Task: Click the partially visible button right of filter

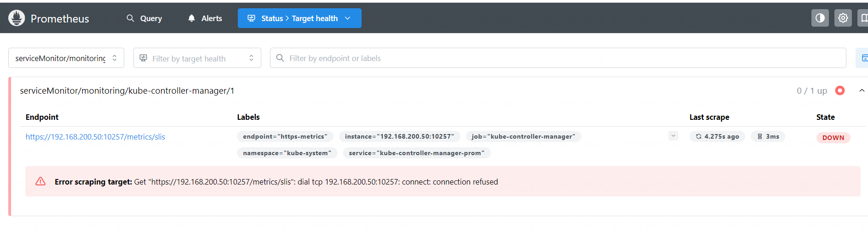Action: (862, 58)
